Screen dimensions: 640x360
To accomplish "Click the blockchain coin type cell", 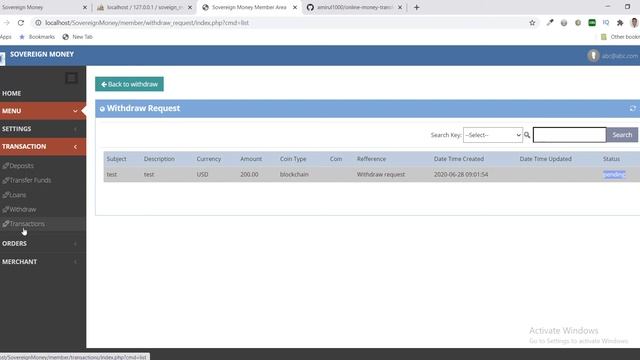I will tap(294, 174).
